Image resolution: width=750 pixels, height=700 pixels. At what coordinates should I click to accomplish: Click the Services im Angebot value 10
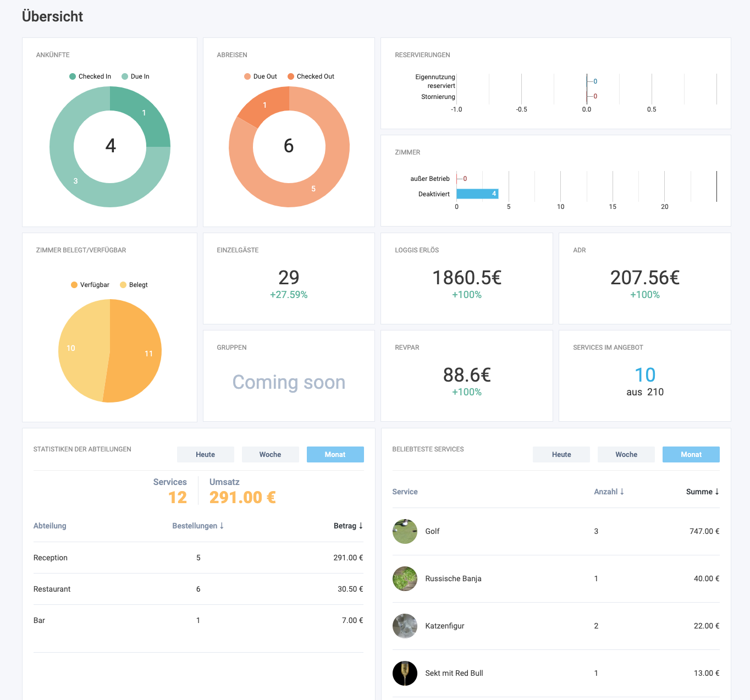645,375
